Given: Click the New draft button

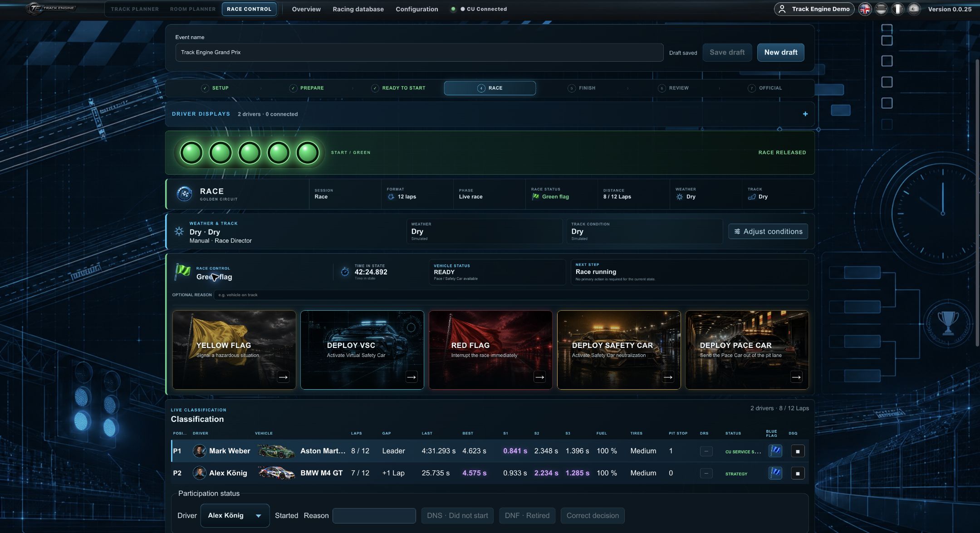Looking at the screenshot, I should pyautogui.click(x=781, y=53).
